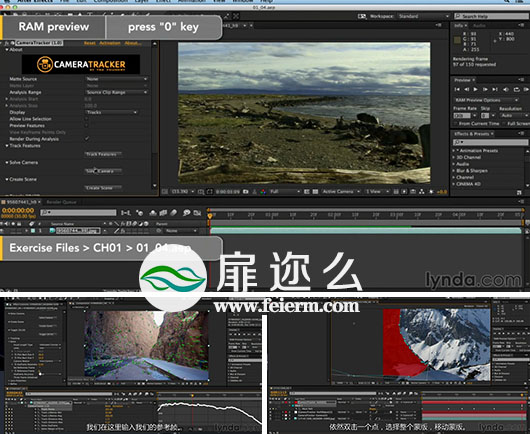Enable motion blur for the composition
530x434 pixels.
(x=173, y=213)
